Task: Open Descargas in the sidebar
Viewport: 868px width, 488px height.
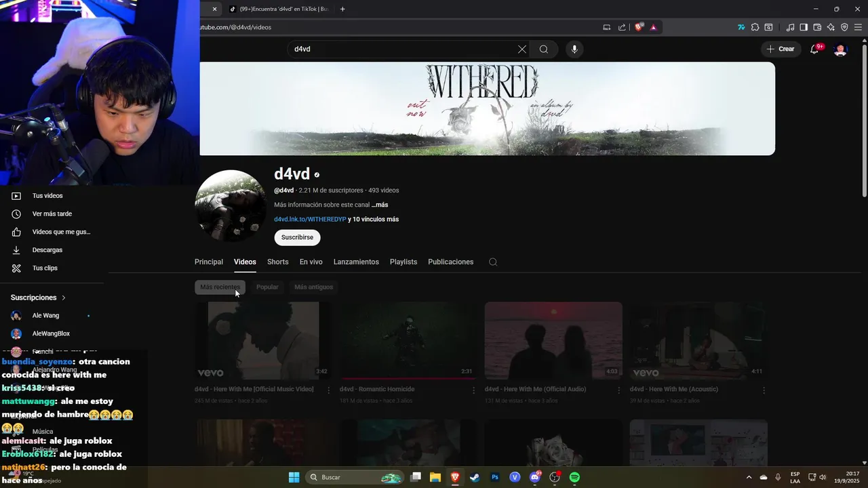Action: point(52,250)
